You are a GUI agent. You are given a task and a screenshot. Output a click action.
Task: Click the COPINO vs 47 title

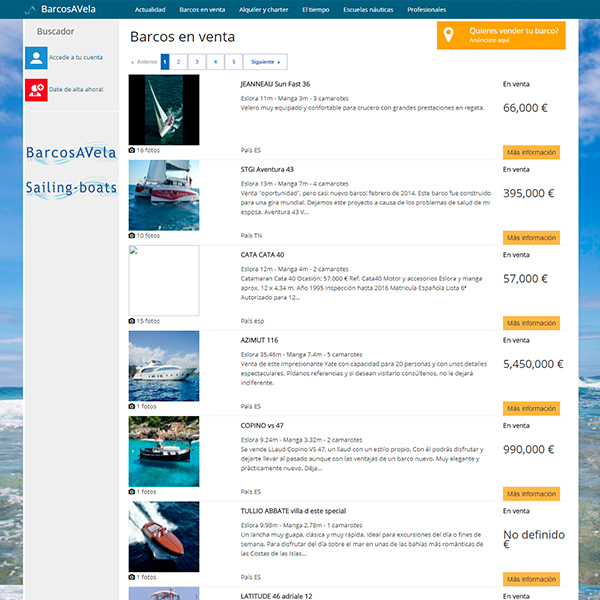262,426
